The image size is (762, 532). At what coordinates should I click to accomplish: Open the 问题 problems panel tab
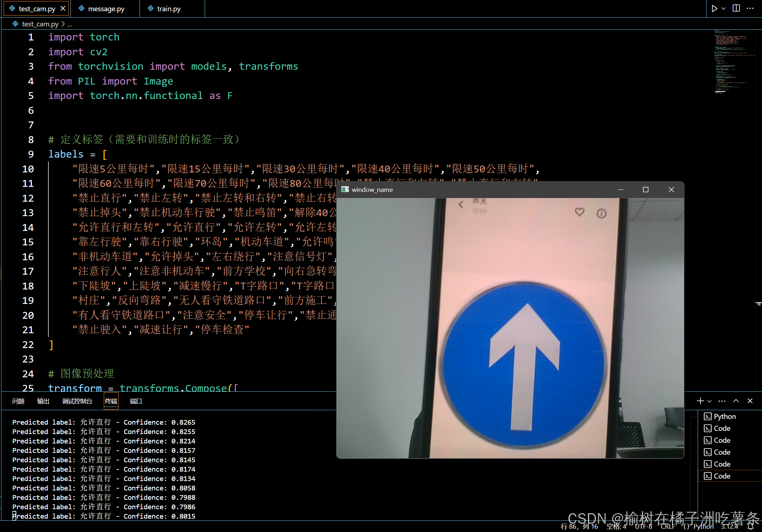click(18, 401)
